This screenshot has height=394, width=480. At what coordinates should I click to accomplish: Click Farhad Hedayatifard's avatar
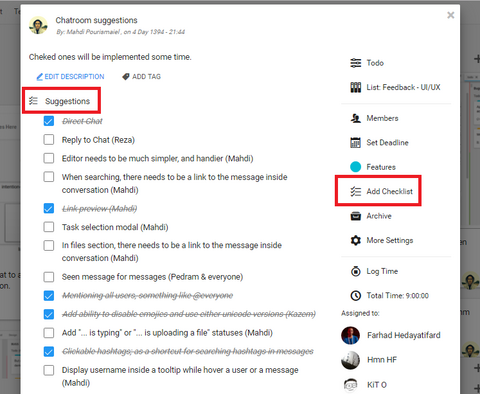click(350, 335)
